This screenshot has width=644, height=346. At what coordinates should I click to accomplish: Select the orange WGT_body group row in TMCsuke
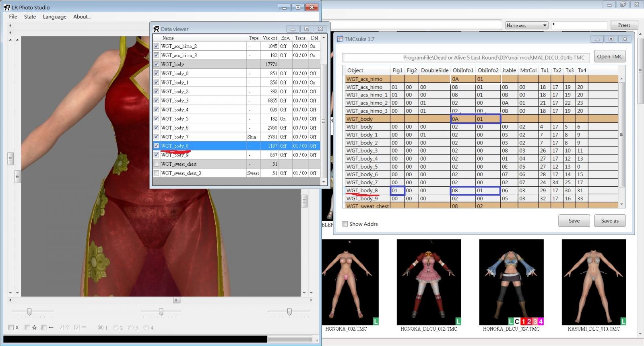(x=481, y=119)
